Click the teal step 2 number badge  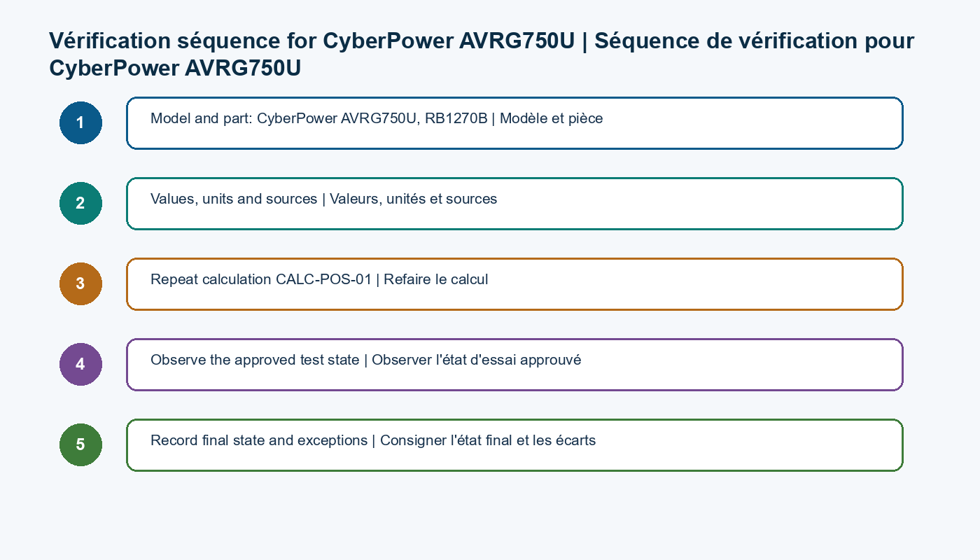tap(80, 204)
